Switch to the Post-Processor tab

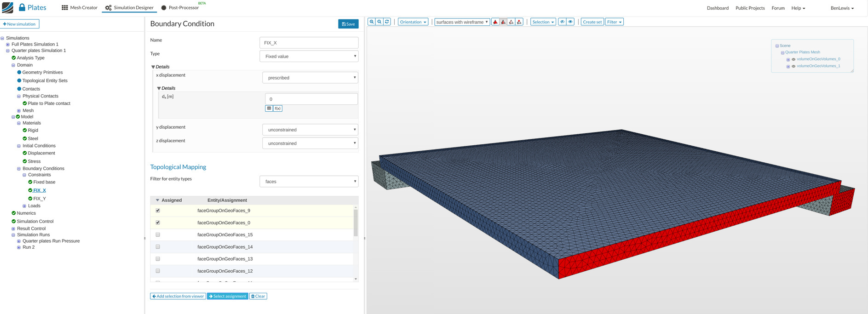point(180,7)
